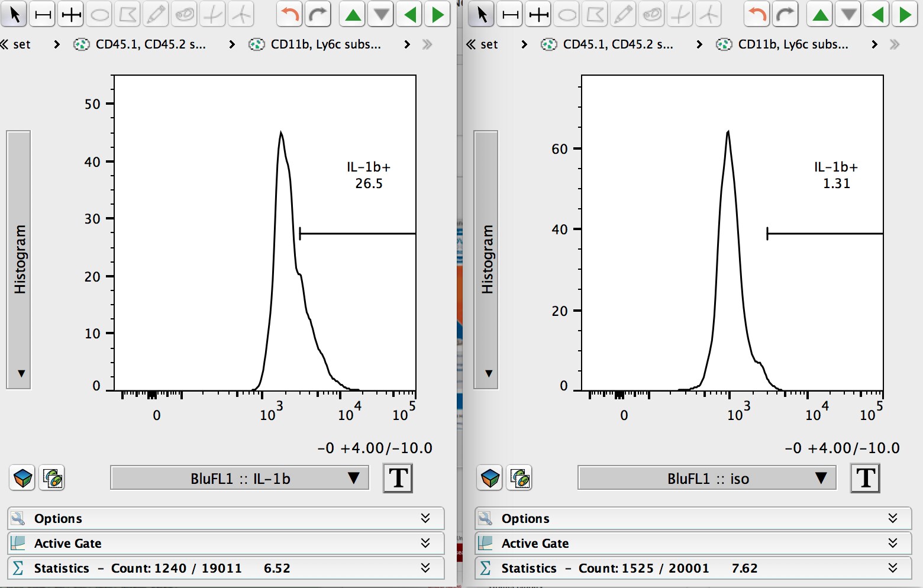Screen dimensions: 923x588
Task: Click the undo arrow in left window
Action: point(290,14)
